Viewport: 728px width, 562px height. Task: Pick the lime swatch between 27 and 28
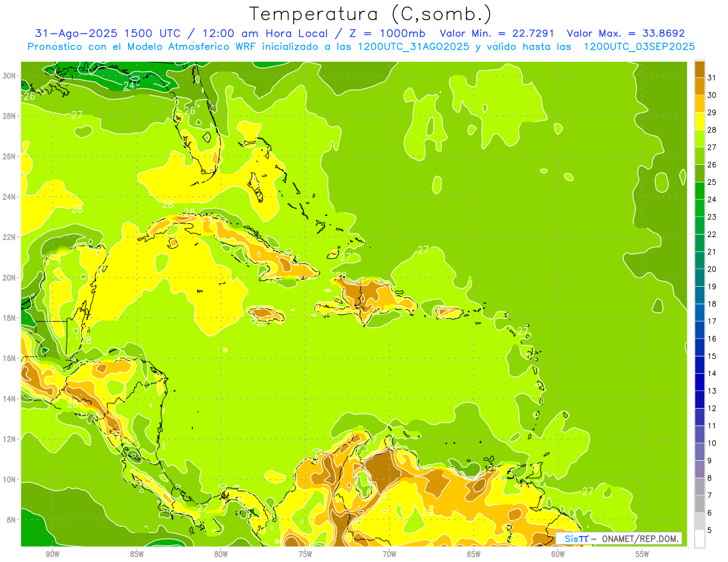[699, 138]
